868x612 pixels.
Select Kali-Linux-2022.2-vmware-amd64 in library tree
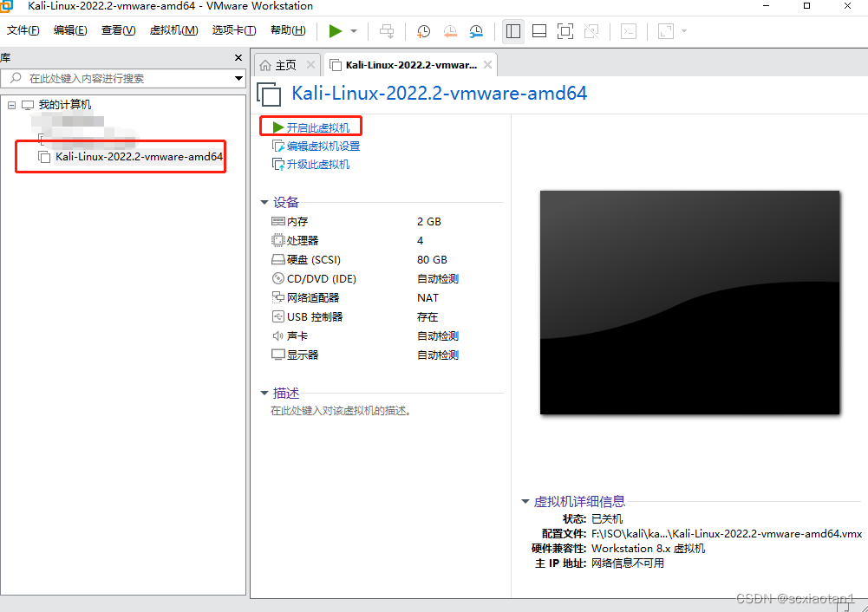pyautogui.click(x=139, y=157)
